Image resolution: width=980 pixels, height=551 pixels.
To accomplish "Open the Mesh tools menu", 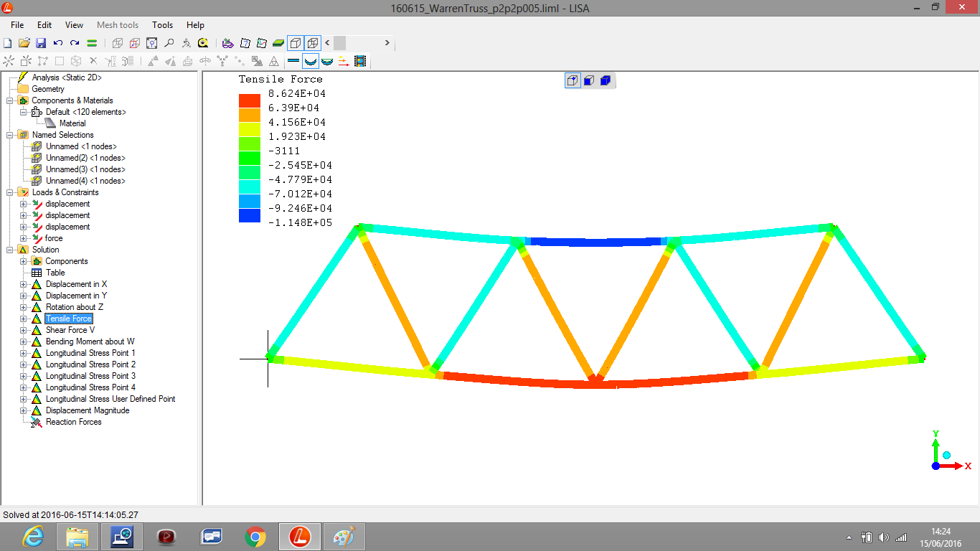I will point(118,25).
